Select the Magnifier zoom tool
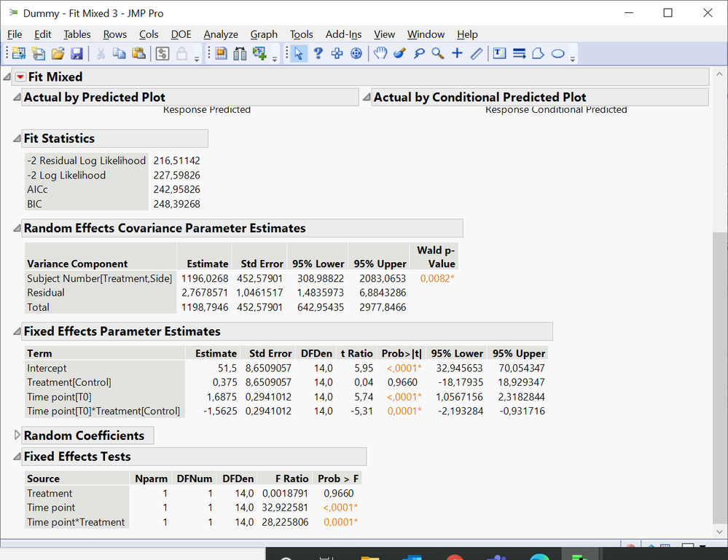728x560 pixels. tap(438, 53)
